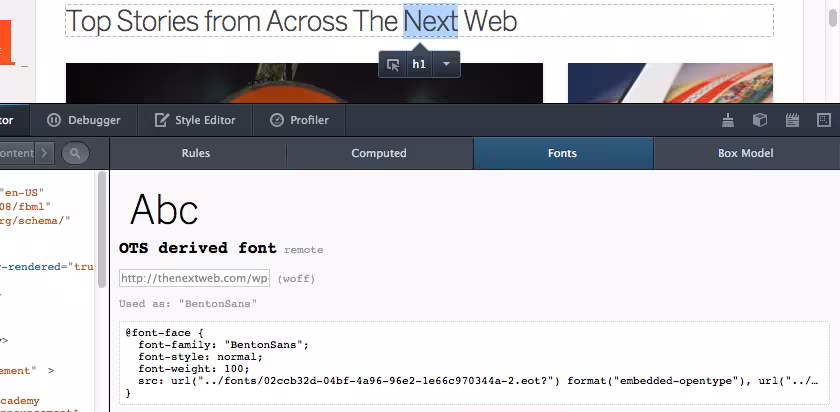Open the 3D view cube icon

[x=760, y=120]
